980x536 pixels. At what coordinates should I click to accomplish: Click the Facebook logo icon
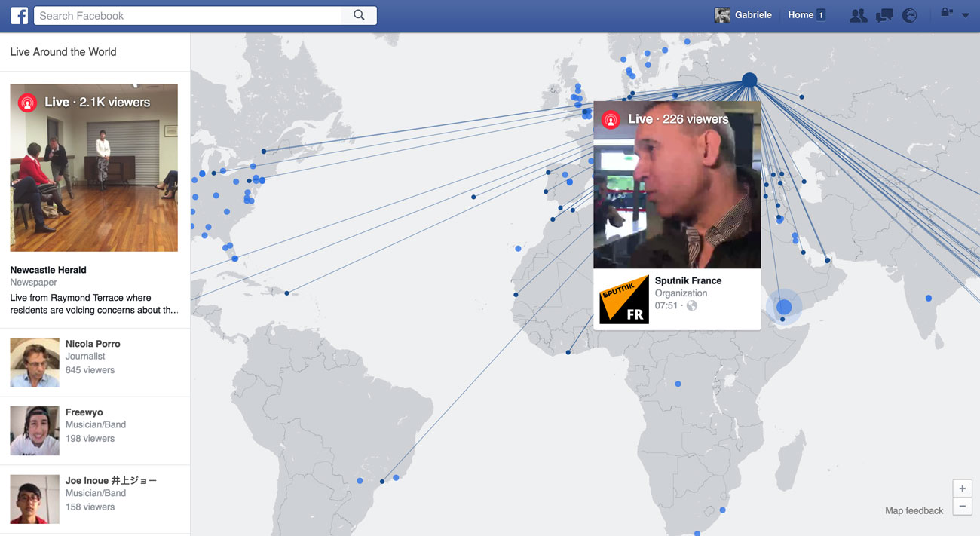click(x=19, y=15)
